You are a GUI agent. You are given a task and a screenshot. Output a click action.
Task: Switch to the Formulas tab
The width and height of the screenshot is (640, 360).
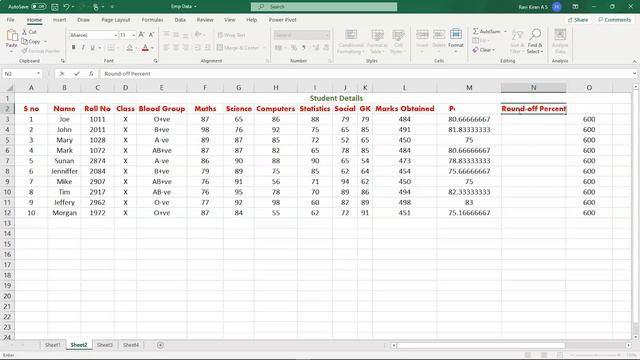point(152,20)
